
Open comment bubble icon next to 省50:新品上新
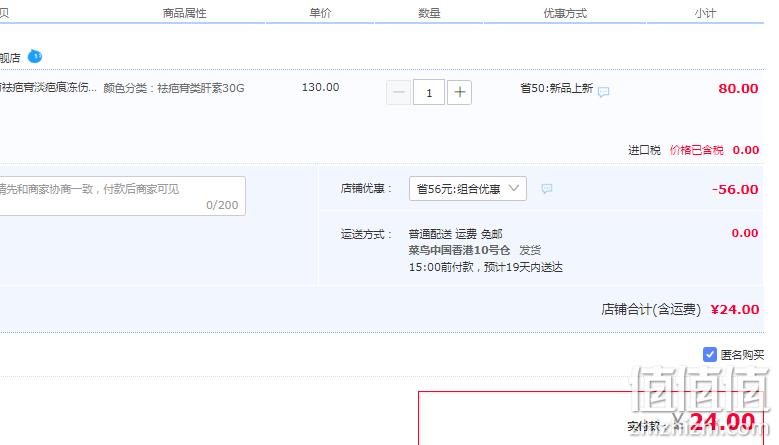[604, 91]
